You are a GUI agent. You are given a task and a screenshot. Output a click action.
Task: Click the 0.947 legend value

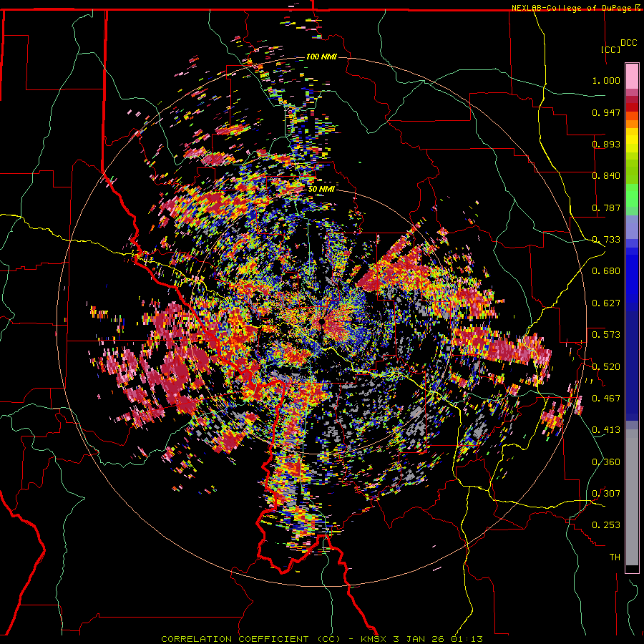click(606, 112)
